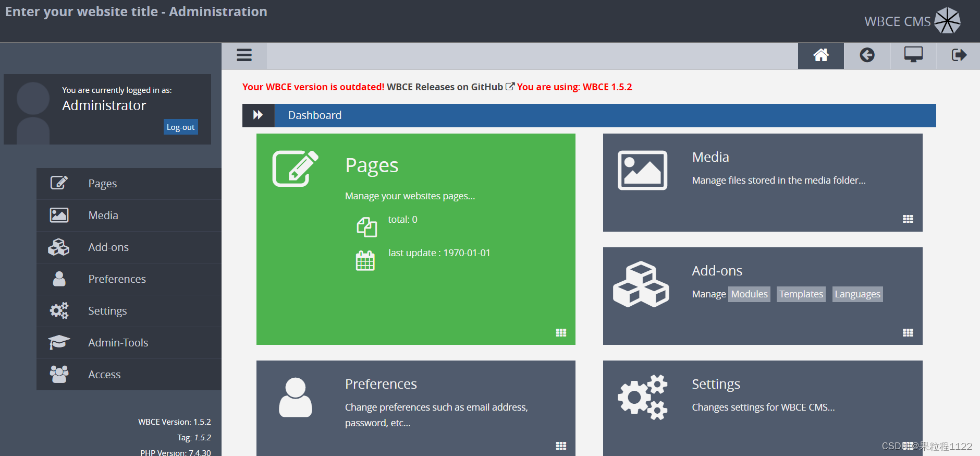This screenshot has width=980, height=456.
Task: Click the Modules button in Add-ons card
Action: point(750,294)
